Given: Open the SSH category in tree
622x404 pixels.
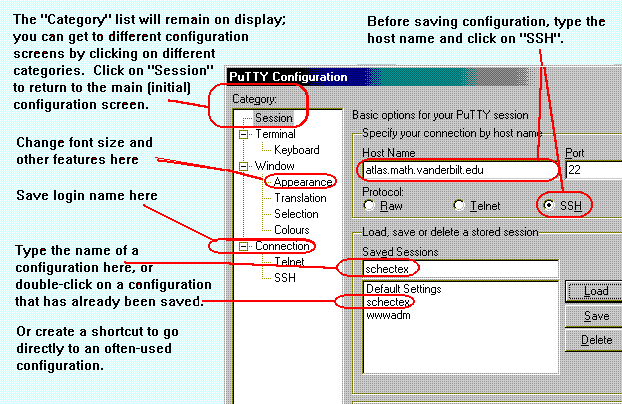Looking at the screenshot, I should pyautogui.click(x=285, y=278).
